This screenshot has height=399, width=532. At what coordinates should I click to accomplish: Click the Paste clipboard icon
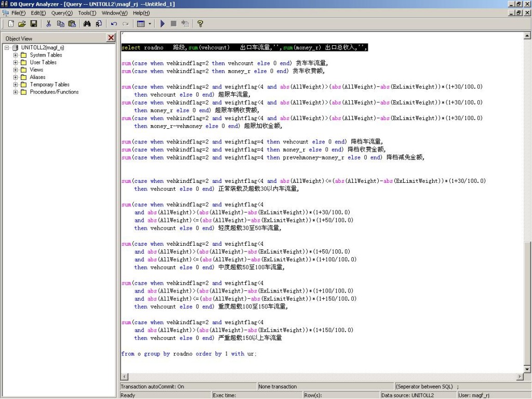pyautogui.click(x=72, y=24)
